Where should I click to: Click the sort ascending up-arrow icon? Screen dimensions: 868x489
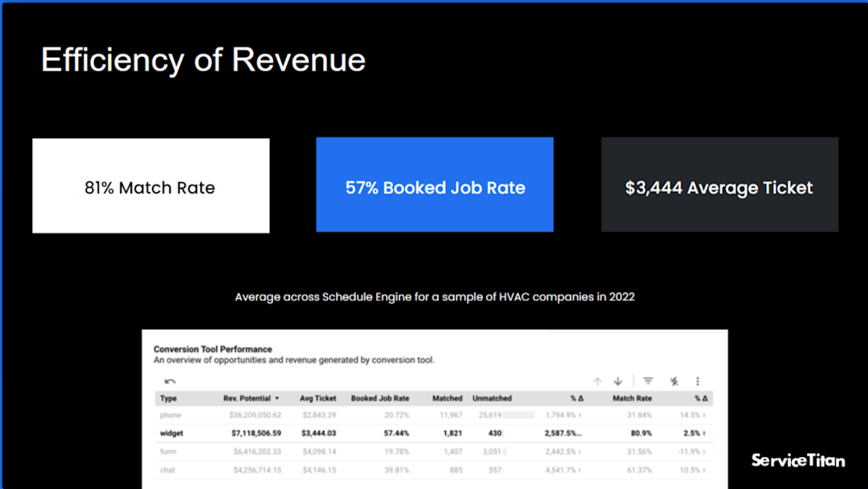coord(597,381)
